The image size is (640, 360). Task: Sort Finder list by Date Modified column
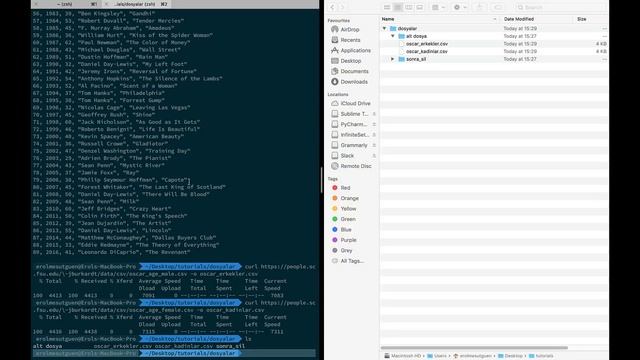pyautogui.click(x=536, y=19)
